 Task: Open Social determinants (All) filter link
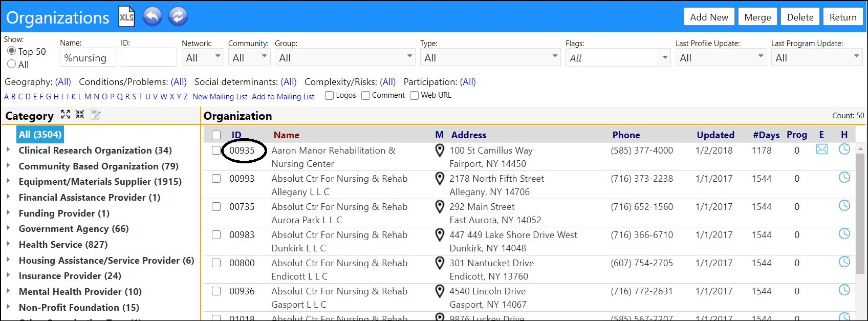(x=289, y=82)
